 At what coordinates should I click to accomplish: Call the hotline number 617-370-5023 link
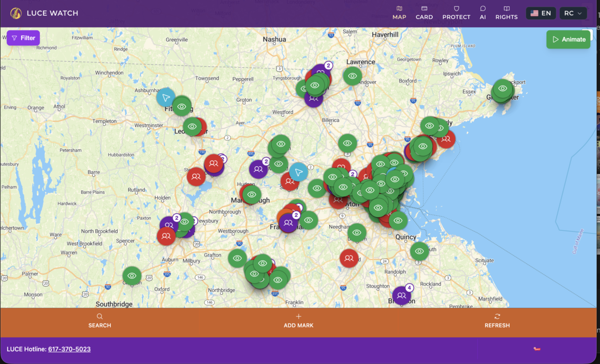[69, 349]
